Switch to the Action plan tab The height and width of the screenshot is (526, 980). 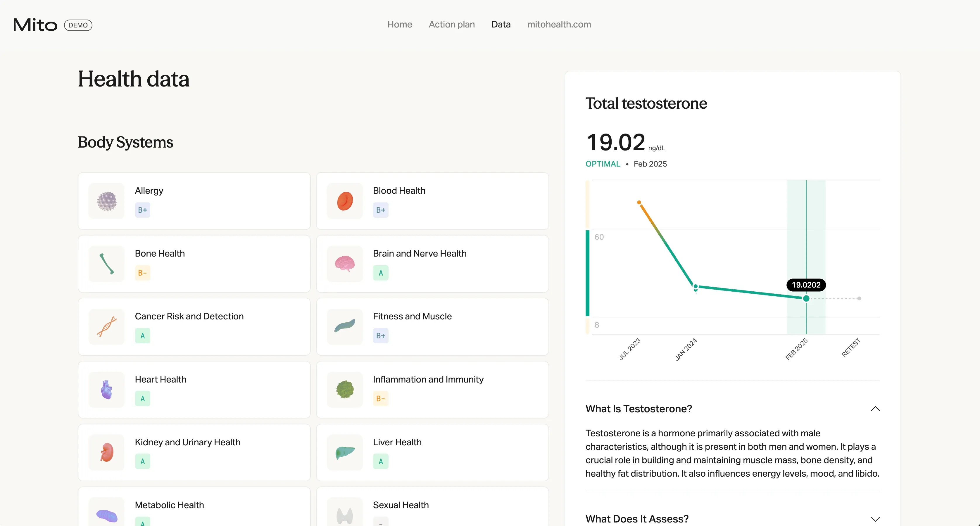pos(452,24)
